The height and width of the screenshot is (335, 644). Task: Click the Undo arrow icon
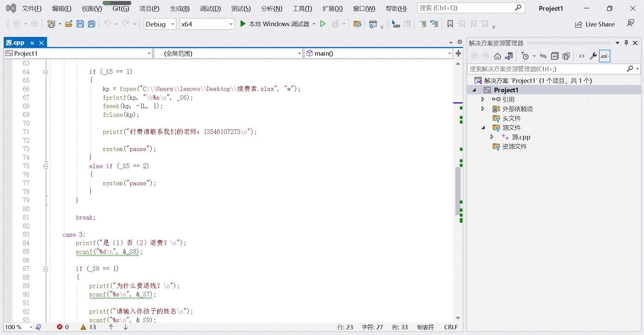pyautogui.click(x=107, y=24)
